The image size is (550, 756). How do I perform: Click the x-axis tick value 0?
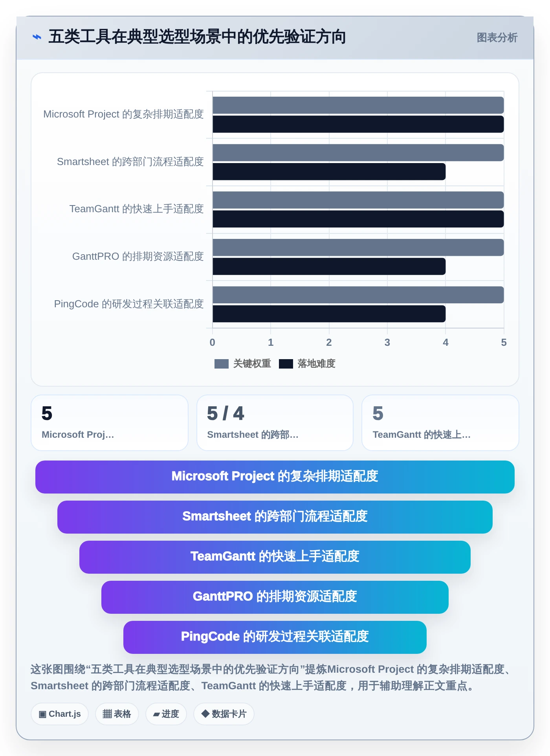pyautogui.click(x=213, y=343)
